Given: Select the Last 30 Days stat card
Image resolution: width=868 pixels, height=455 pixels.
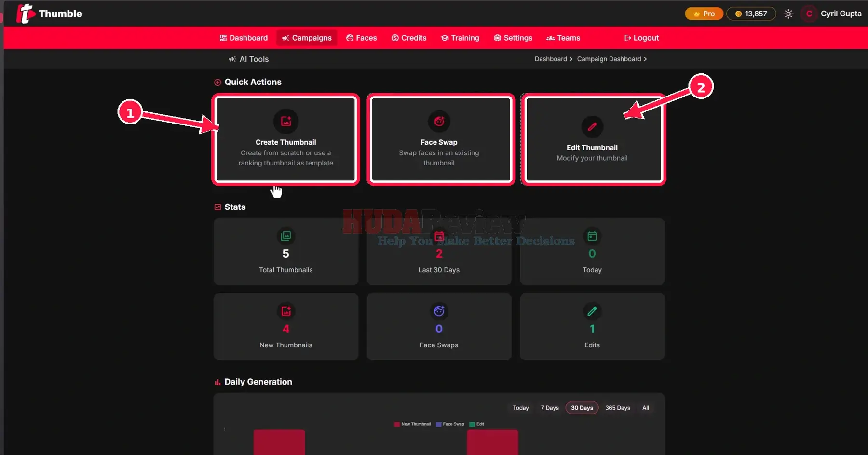Looking at the screenshot, I should coord(439,251).
